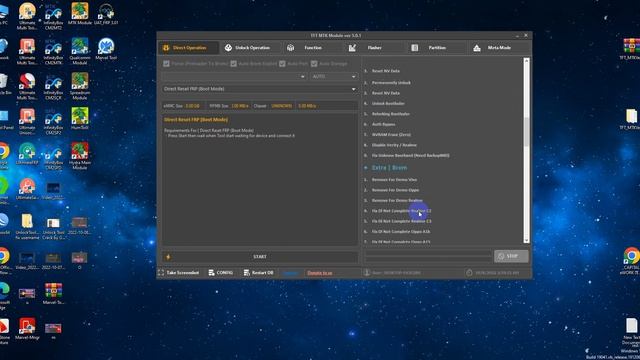Select Unlock Bootloader operation

pos(388,104)
